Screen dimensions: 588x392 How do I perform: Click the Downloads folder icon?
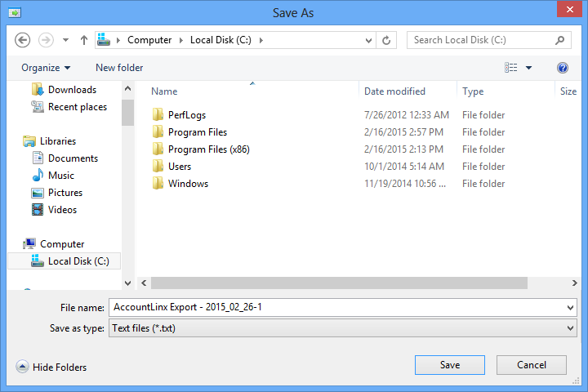[x=38, y=89]
